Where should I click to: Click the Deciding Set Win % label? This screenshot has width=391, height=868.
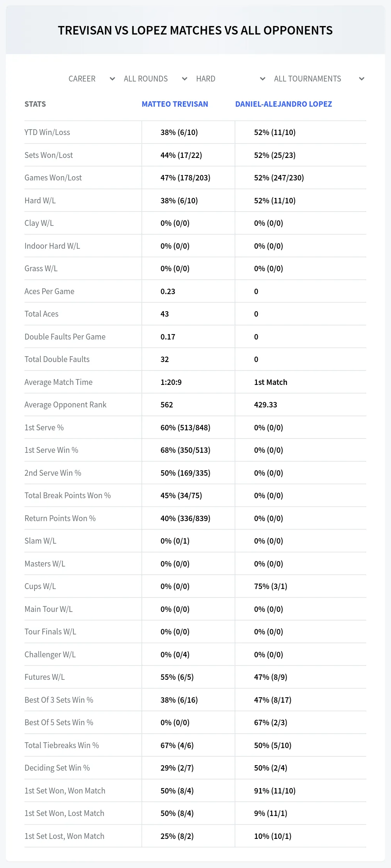click(57, 768)
